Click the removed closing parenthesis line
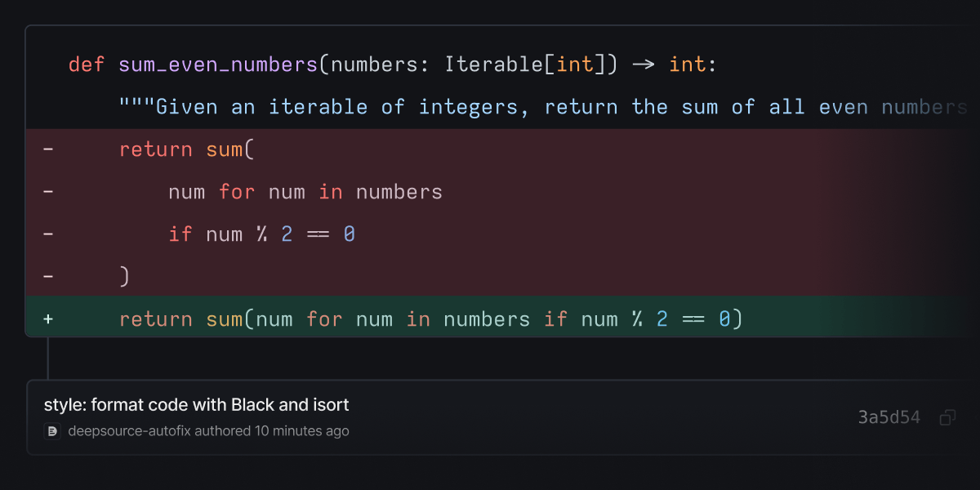Screen dimensions: 980x490 [x=125, y=276]
